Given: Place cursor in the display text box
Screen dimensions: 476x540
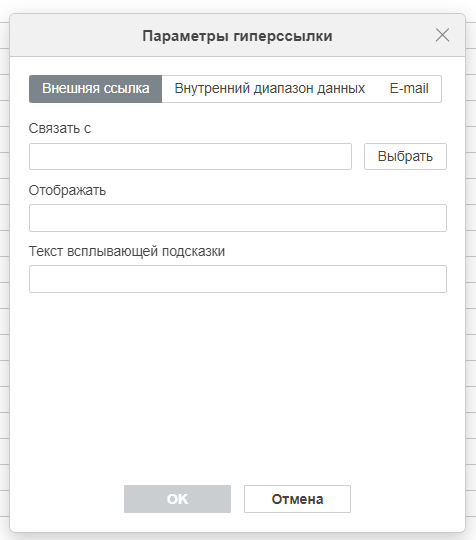Looking at the screenshot, I should 238,218.
